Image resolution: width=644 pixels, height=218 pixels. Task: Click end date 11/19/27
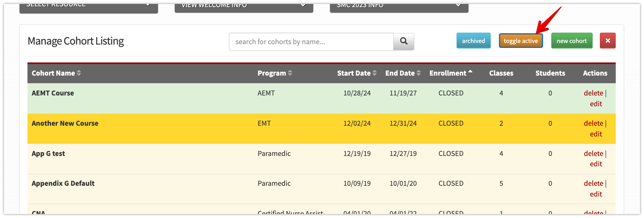tap(403, 93)
